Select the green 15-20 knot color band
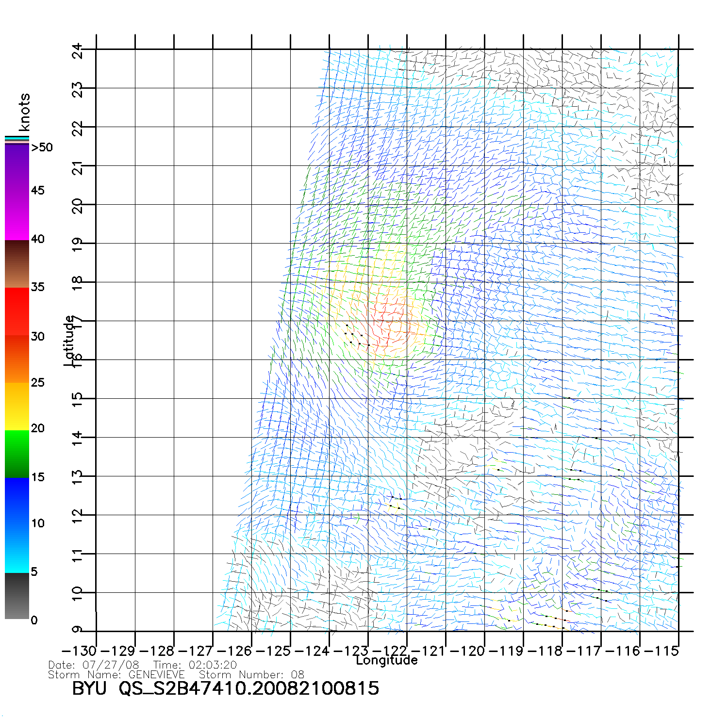The height and width of the screenshot is (718, 728). click(x=17, y=454)
